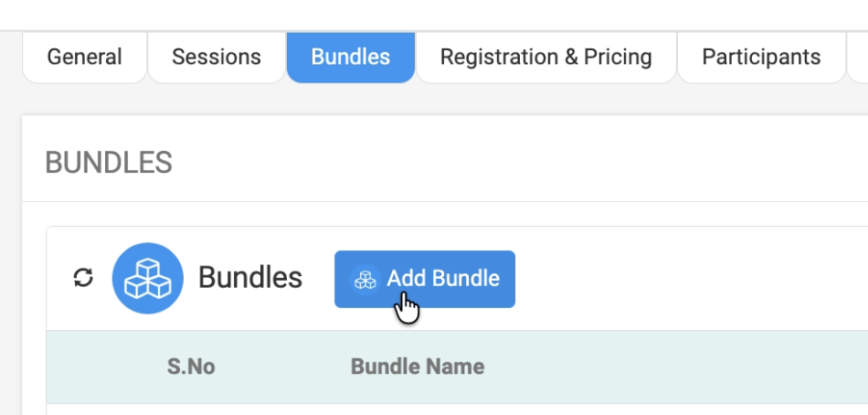
Task: Select the empty first row under S.No
Action: click(190, 409)
